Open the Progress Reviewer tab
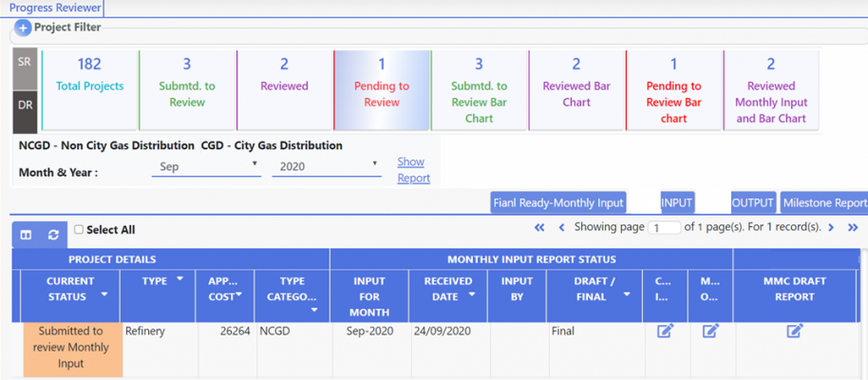The width and height of the screenshot is (868, 380). pyautogui.click(x=54, y=8)
